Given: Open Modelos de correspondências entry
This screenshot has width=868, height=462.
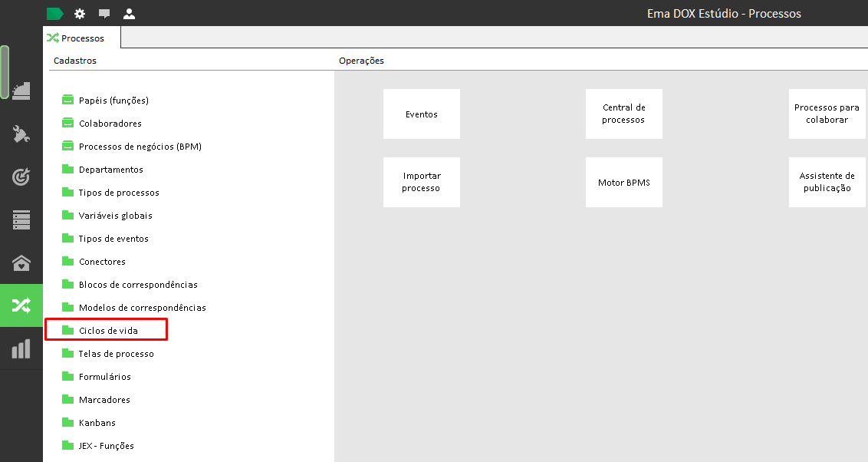Looking at the screenshot, I should coord(143,308).
